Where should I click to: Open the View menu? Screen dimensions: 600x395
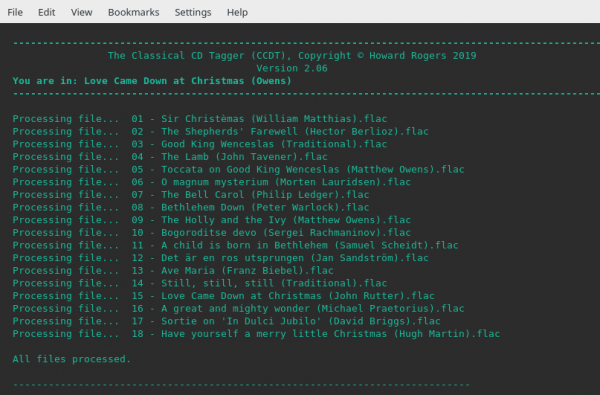click(x=81, y=12)
